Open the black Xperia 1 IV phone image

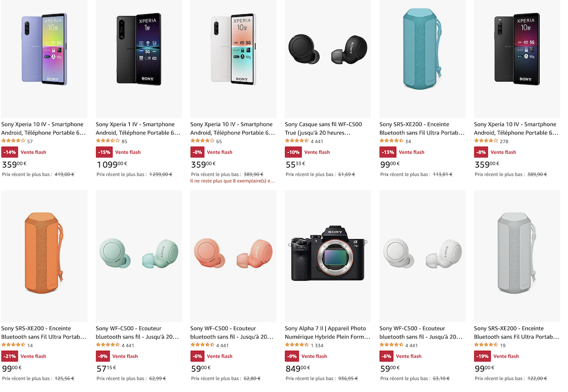pyautogui.click(x=139, y=49)
